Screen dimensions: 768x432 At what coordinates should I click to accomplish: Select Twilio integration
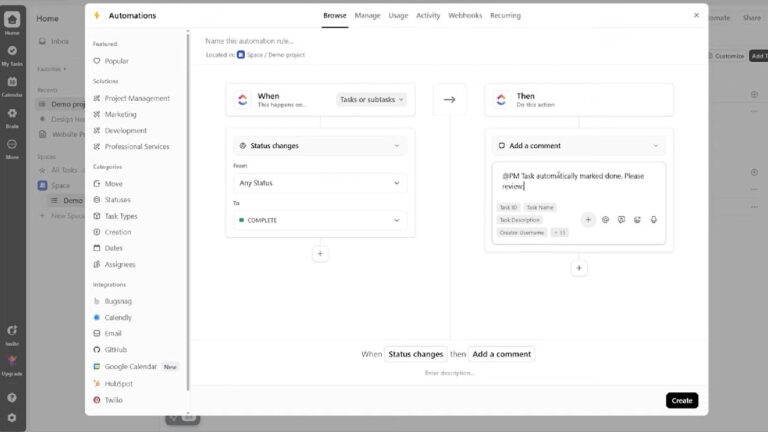108,400
